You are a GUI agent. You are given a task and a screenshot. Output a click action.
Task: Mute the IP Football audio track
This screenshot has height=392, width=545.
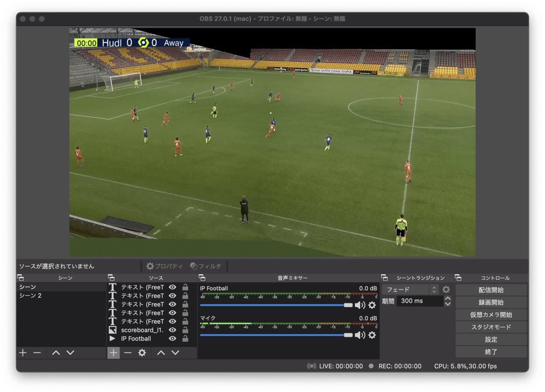pos(360,305)
